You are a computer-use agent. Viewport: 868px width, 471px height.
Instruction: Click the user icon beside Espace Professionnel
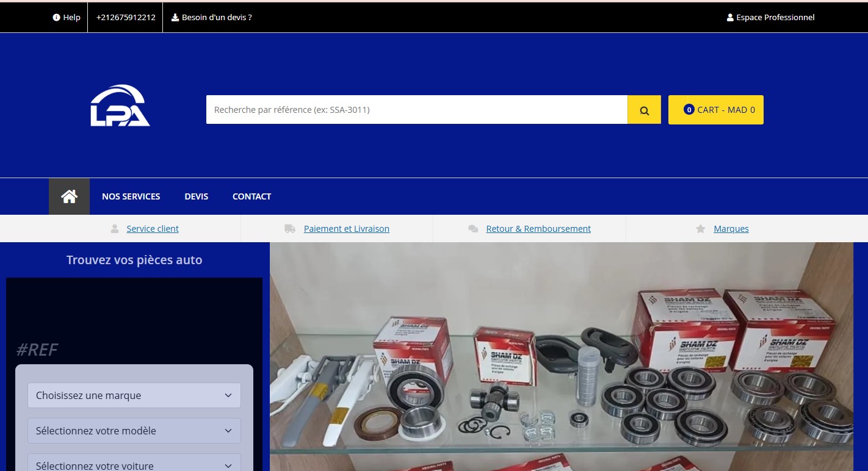click(730, 18)
